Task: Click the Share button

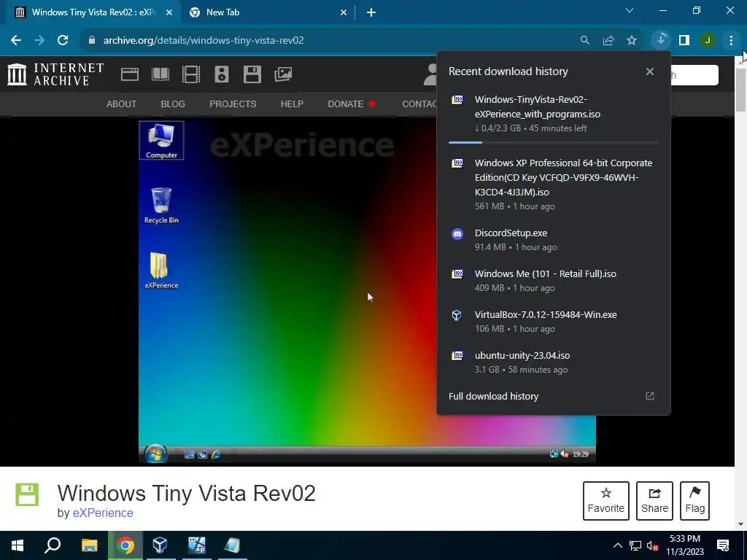Action: [x=654, y=501]
